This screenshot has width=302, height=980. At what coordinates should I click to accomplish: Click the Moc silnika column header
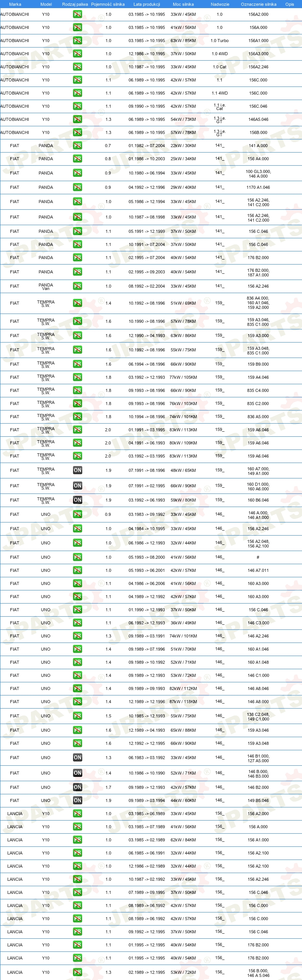click(183, 4)
